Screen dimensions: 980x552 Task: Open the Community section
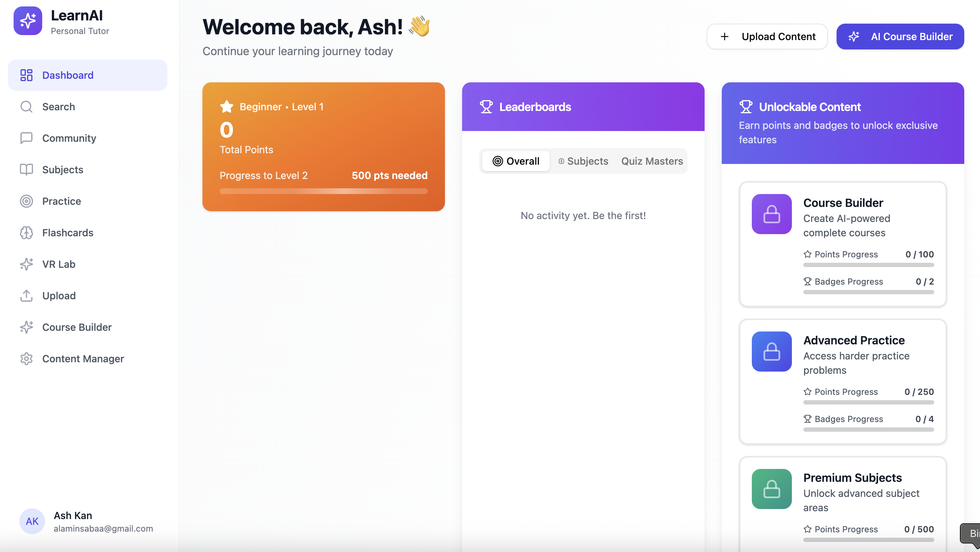(x=88, y=138)
